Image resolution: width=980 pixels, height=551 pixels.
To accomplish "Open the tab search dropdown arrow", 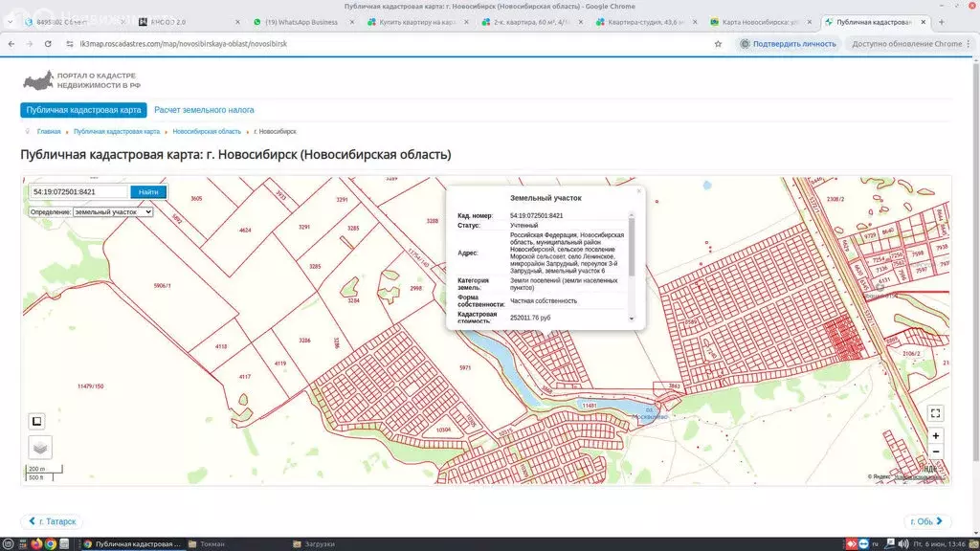I will [x=10, y=22].
